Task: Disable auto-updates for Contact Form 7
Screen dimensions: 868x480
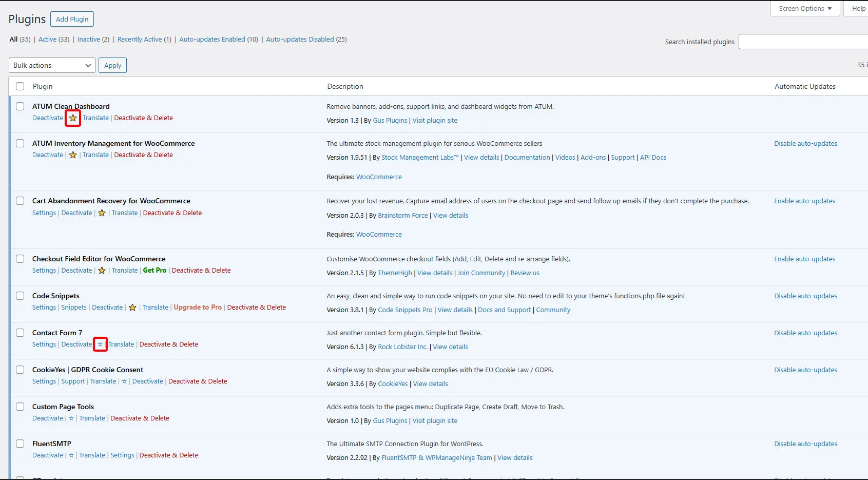Action: [805, 333]
